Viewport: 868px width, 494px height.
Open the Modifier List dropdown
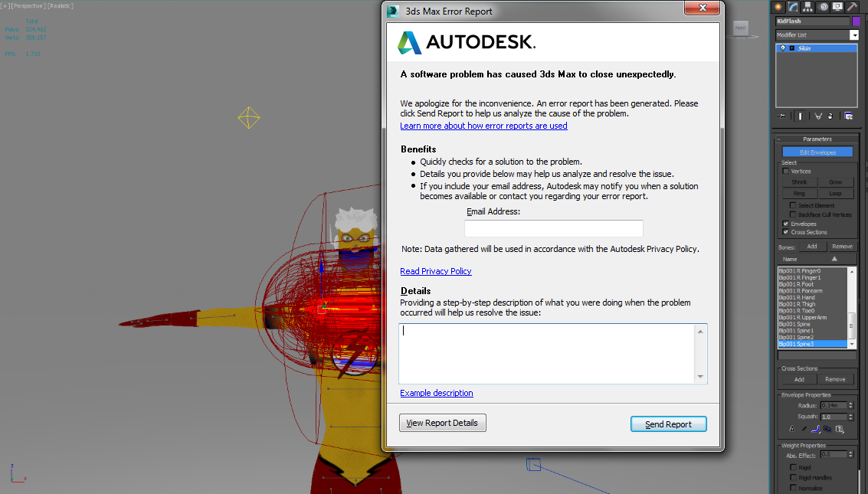tap(854, 35)
